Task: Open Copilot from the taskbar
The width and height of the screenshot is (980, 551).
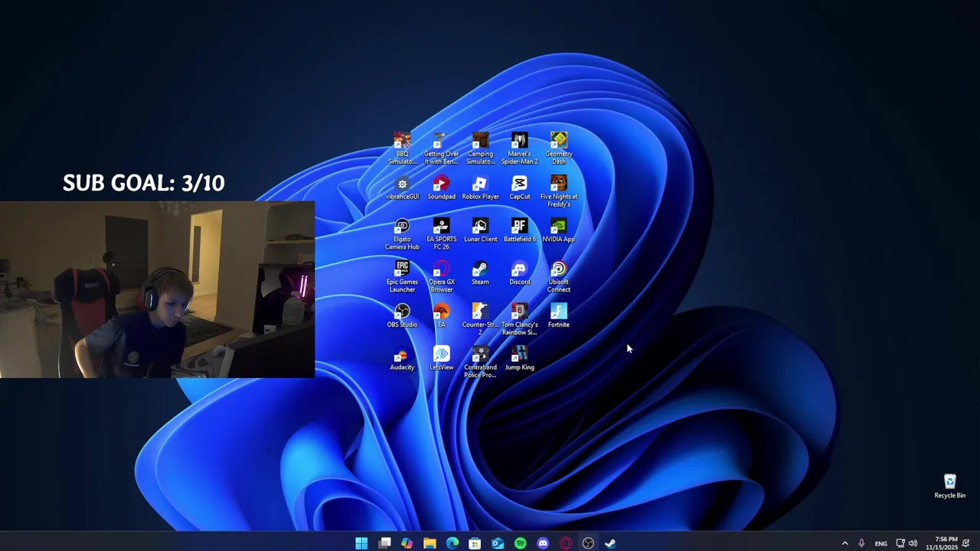Action: tap(407, 543)
